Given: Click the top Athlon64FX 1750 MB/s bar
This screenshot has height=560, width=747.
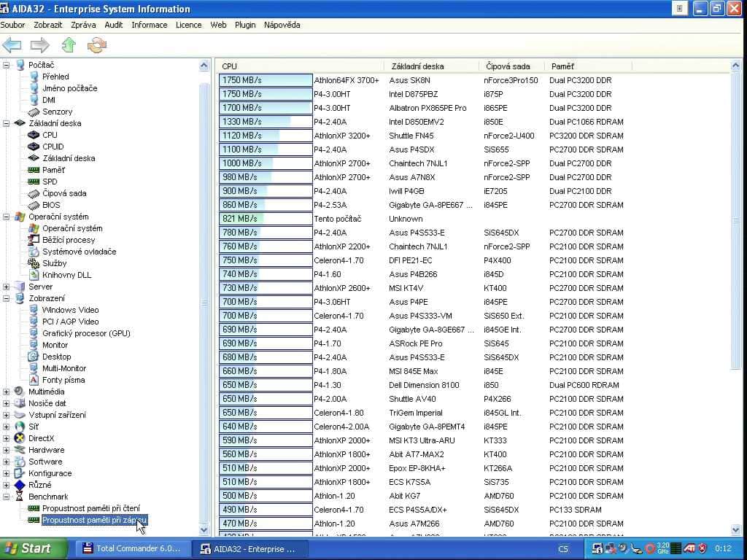Looking at the screenshot, I should [266, 80].
